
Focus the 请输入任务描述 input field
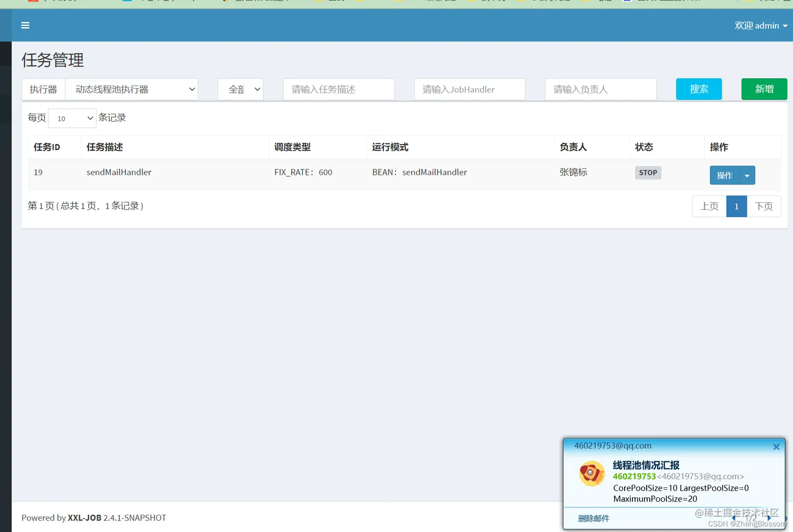[339, 89]
